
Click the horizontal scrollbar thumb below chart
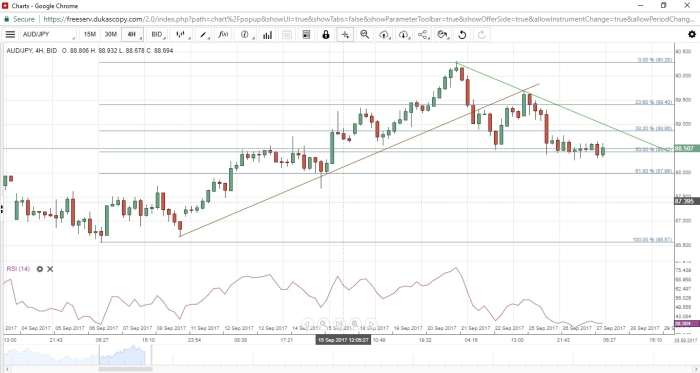tap(125, 369)
